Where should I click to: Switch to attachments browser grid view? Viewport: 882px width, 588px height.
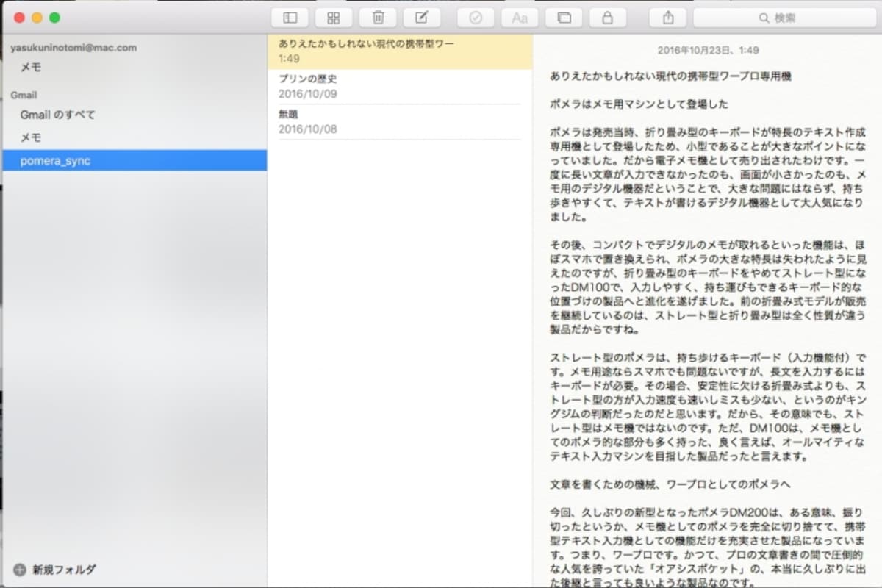(334, 18)
